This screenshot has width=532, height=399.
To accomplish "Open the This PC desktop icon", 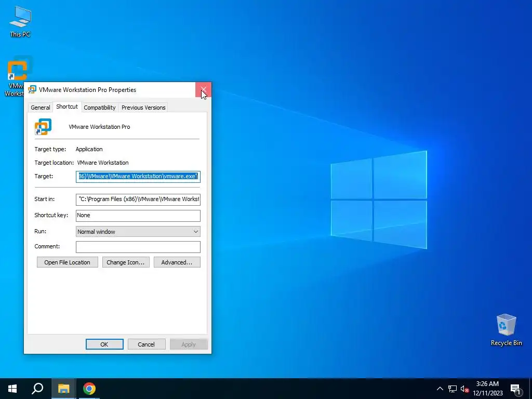I will 20,21.
